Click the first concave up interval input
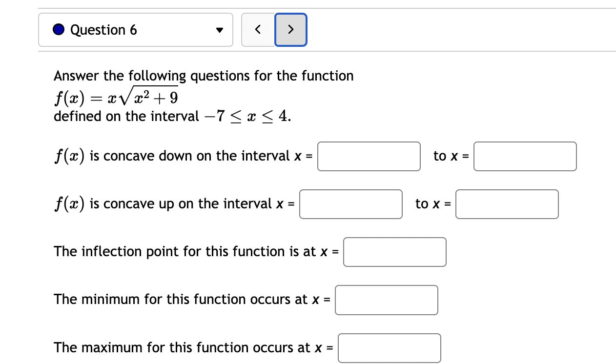 (x=351, y=204)
